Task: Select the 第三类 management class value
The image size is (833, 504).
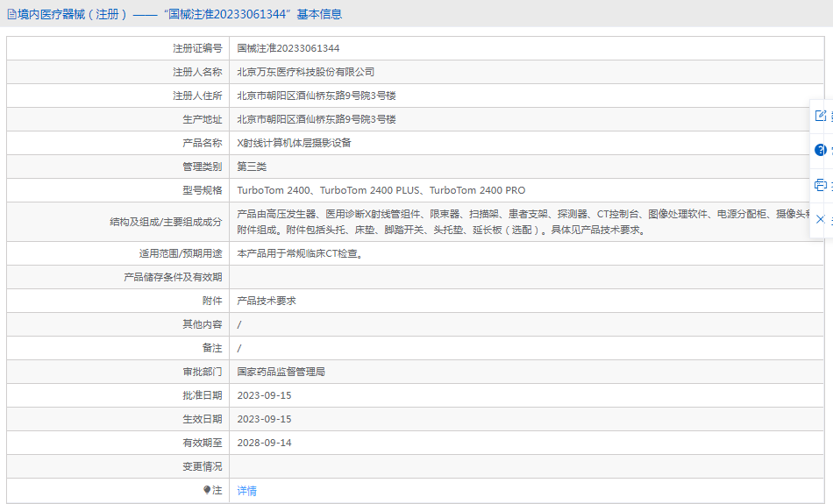Action: [x=252, y=167]
